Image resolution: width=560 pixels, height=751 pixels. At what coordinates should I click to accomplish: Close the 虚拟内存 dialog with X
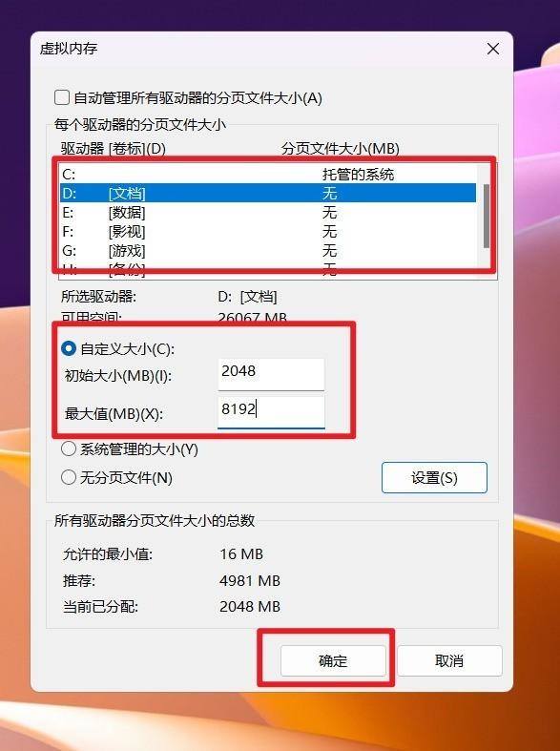(493, 49)
